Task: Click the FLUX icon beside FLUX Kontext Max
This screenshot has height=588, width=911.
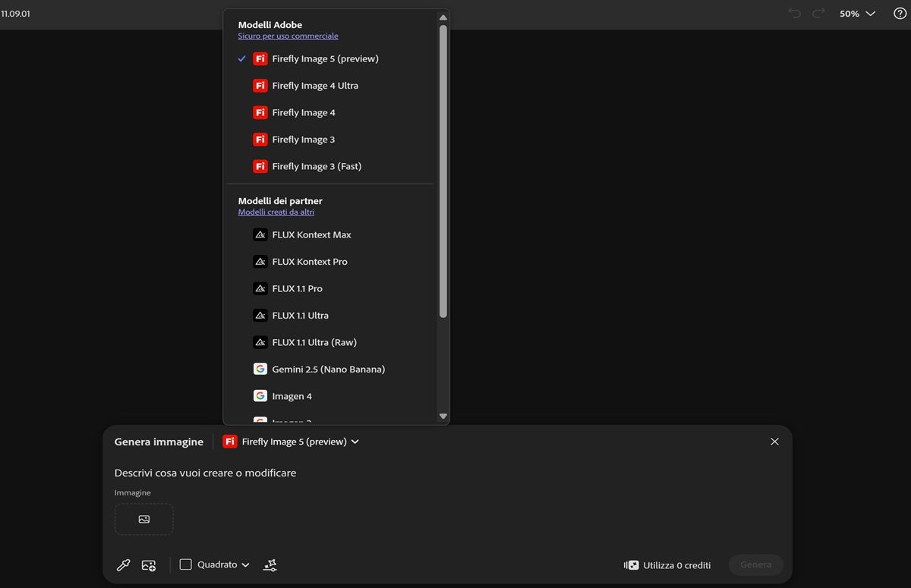Action: click(x=260, y=234)
